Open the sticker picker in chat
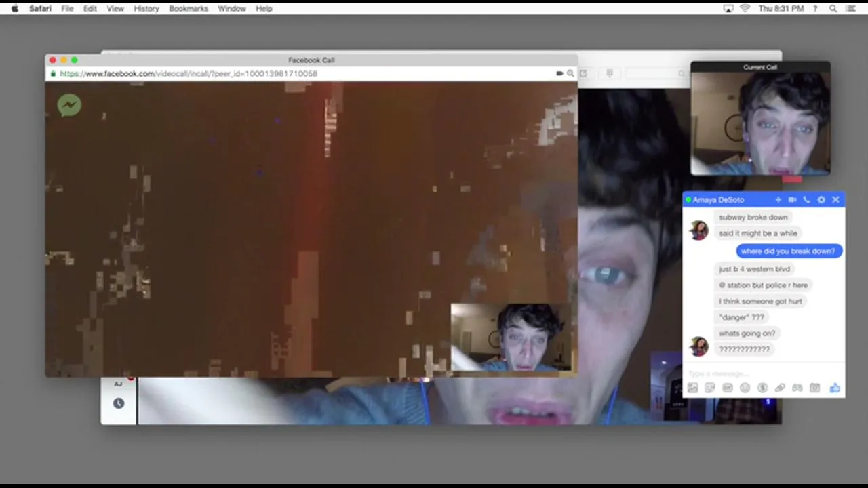Viewport: 868px width, 488px height. coord(710,388)
